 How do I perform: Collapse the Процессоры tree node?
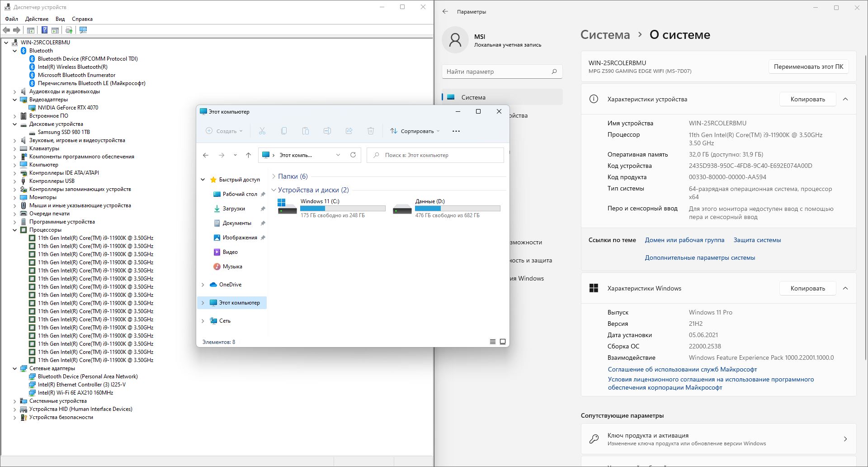pos(15,230)
